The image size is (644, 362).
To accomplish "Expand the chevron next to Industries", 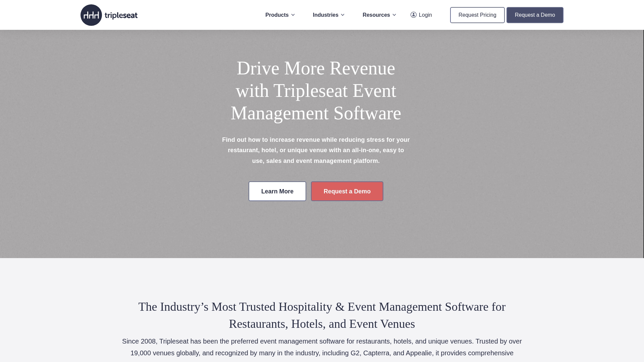I will [x=342, y=15].
